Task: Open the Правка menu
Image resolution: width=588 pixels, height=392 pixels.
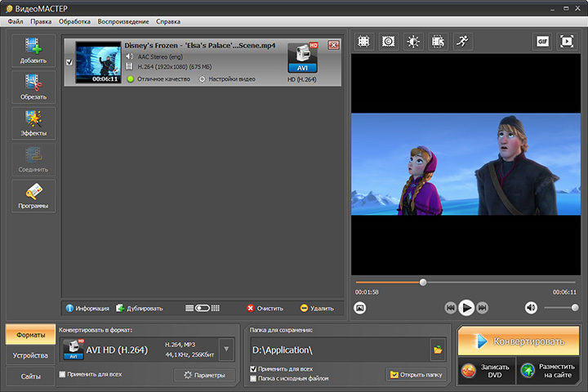Action: [41, 22]
